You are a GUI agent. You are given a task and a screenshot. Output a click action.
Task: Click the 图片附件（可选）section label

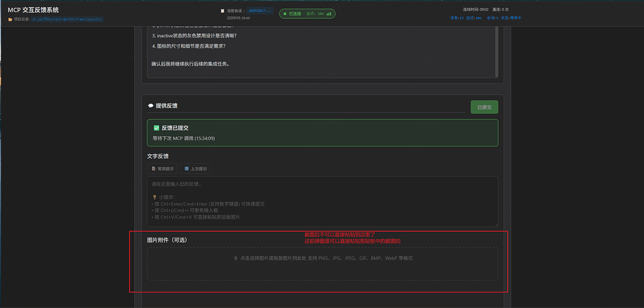[x=167, y=240]
